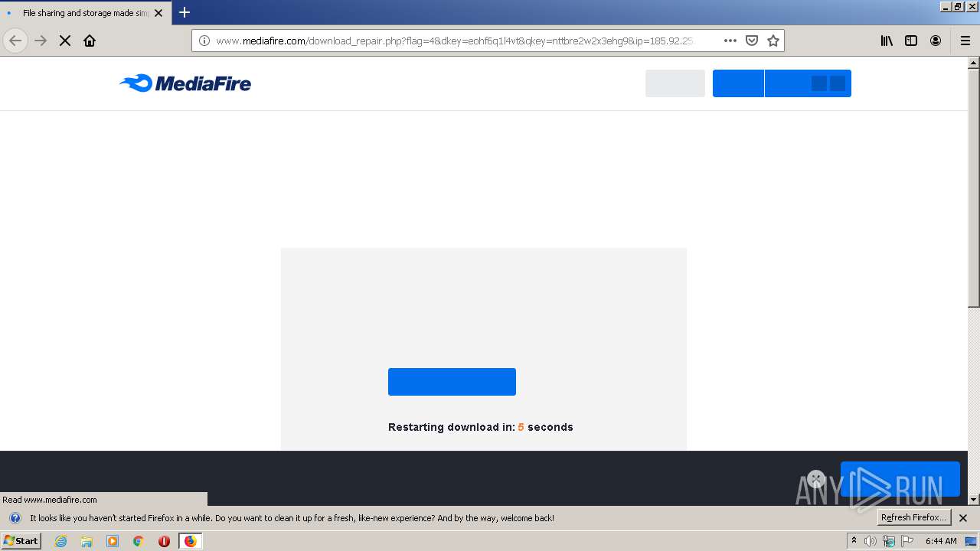980x551 pixels.
Task: Go back to the previous page
Action: tap(15, 41)
